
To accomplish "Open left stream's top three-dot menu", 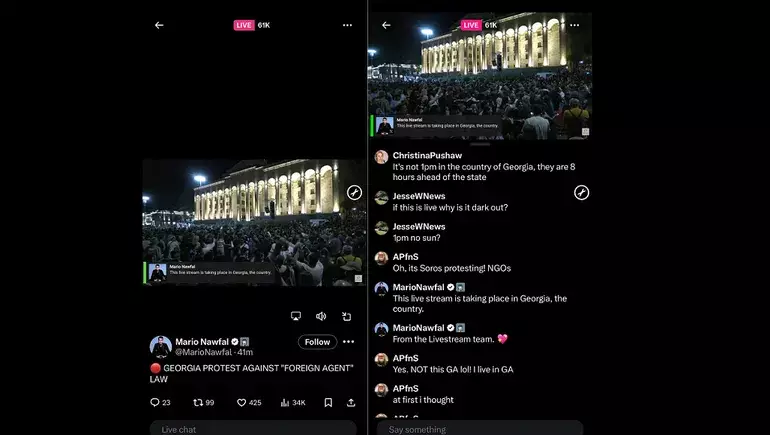I will pos(347,25).
